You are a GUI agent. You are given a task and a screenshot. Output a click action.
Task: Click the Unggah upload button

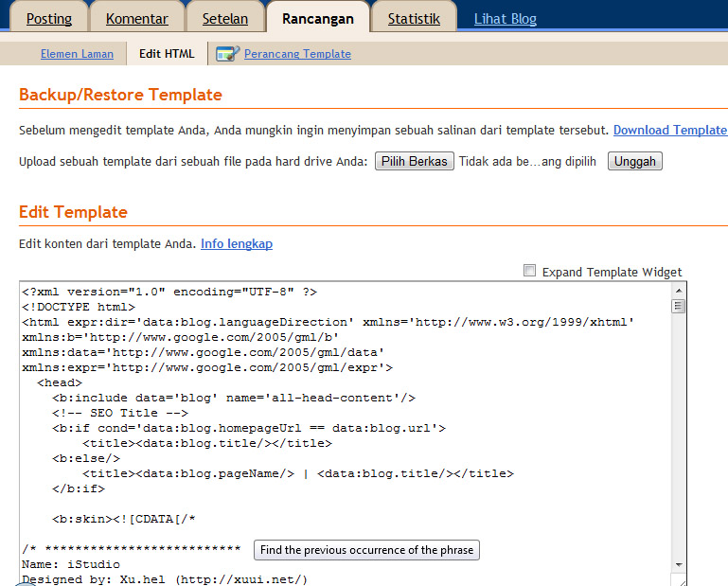coord(634,161)
